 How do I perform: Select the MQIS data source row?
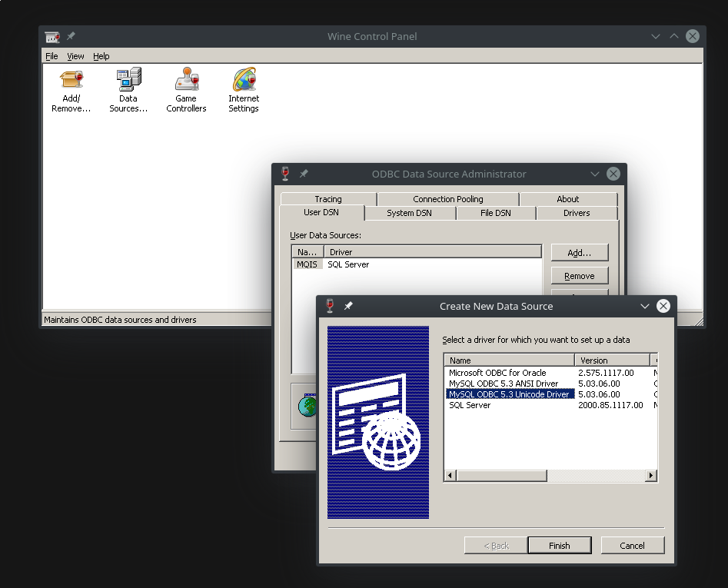[x=307, y=264]
